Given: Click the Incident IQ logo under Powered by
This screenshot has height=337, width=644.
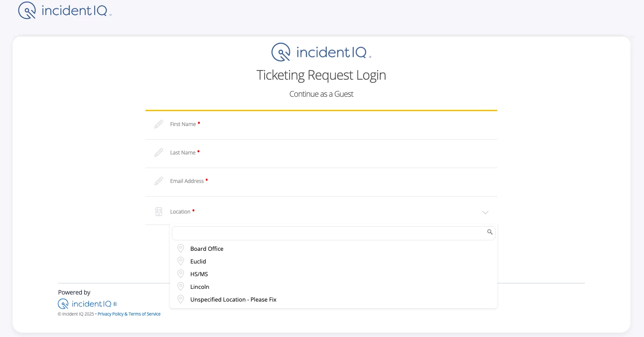Looking at the screenshot, I should click(x=87, y=304).
